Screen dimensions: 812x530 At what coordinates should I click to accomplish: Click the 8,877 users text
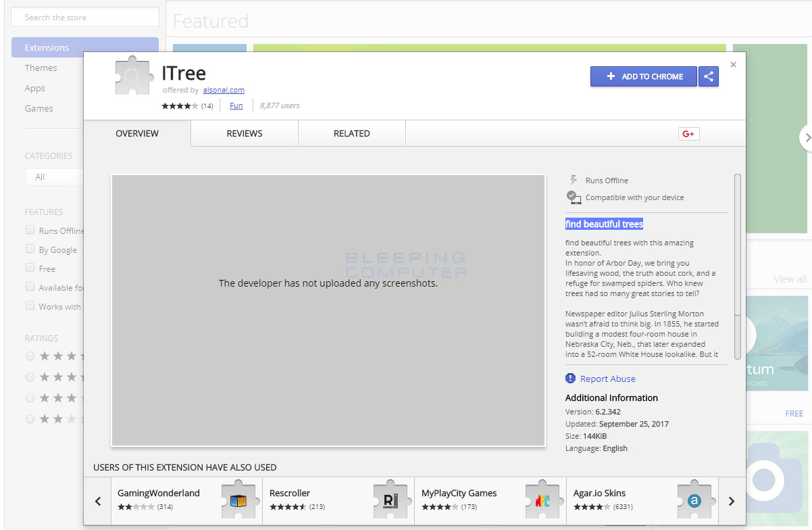pyautogui.click(x=280, y=105)
